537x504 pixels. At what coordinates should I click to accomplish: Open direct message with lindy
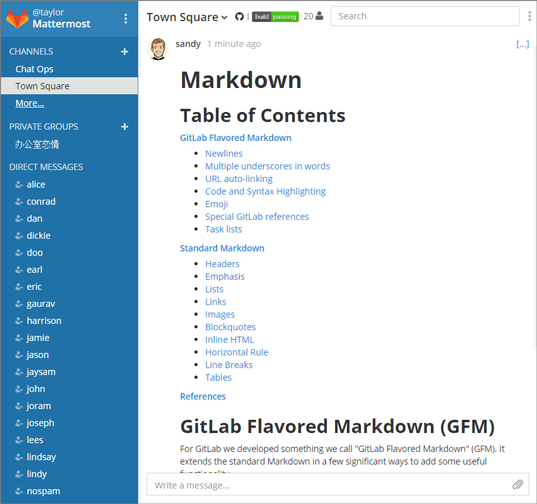pos(37,474)
